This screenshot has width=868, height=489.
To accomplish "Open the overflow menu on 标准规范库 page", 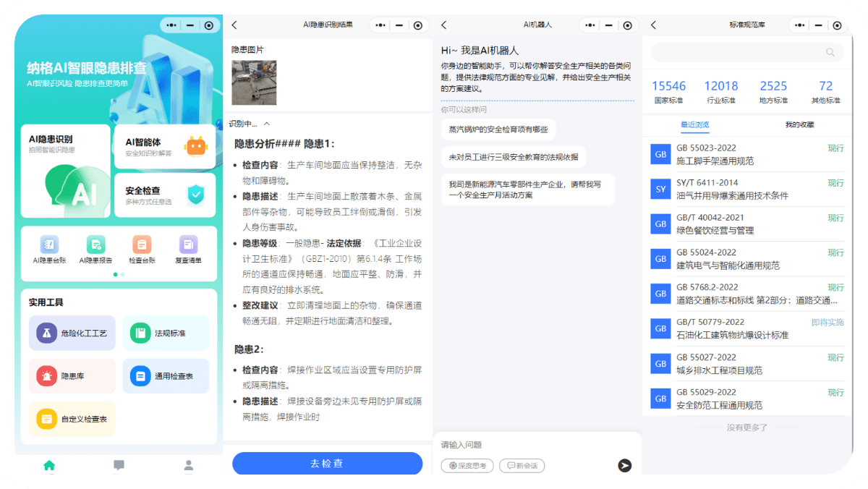I will tap(799, 24).
